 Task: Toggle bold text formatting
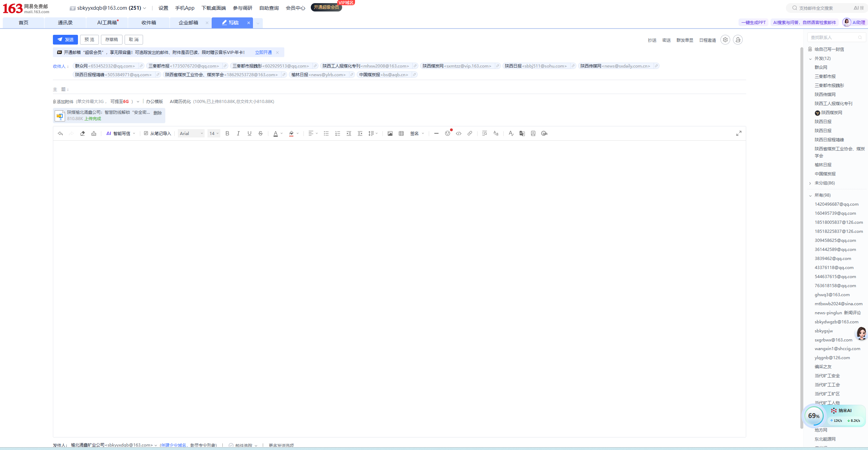pyautogui.click(x=227, y=134)
